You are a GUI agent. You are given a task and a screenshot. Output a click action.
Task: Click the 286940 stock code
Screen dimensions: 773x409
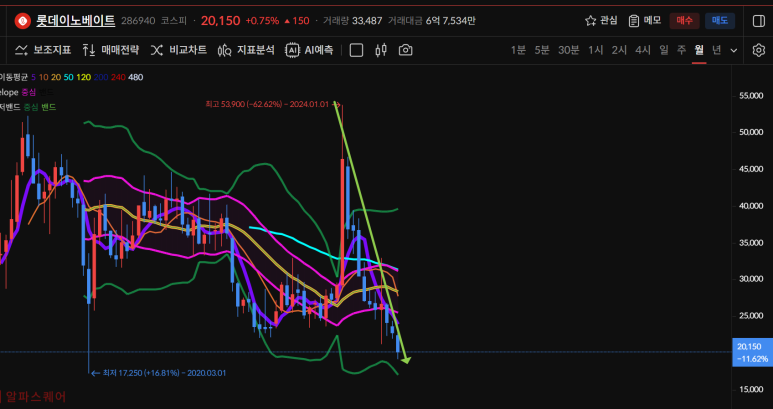pos(138,21)
